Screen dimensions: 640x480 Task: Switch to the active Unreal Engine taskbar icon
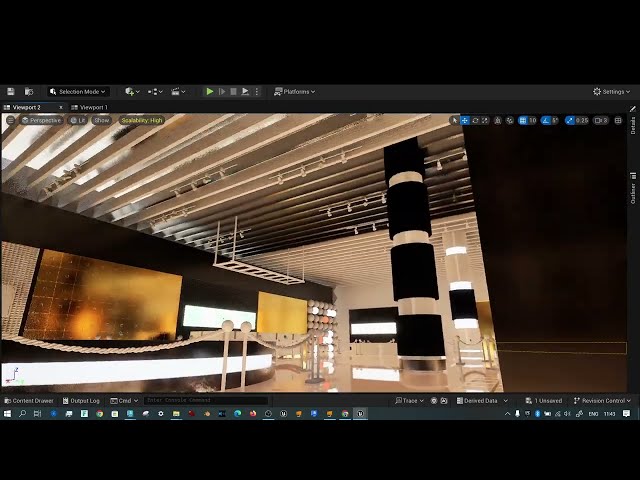(x=360, y=413)
